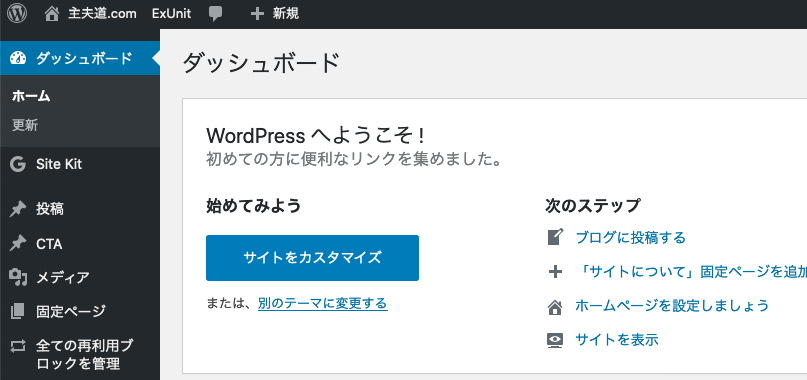Click the dashboard gauge icon
This screenshot has height=380, width=807.
tap(17, 58)
